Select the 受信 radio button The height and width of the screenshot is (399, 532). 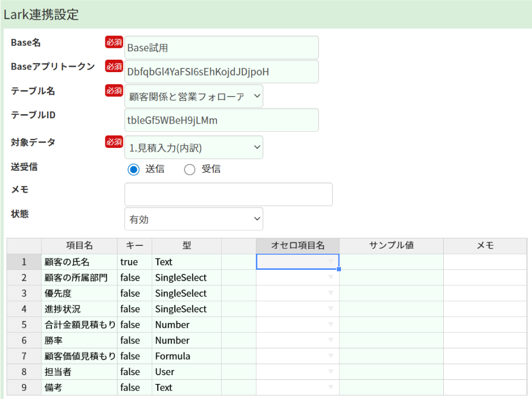click(189, 169)
